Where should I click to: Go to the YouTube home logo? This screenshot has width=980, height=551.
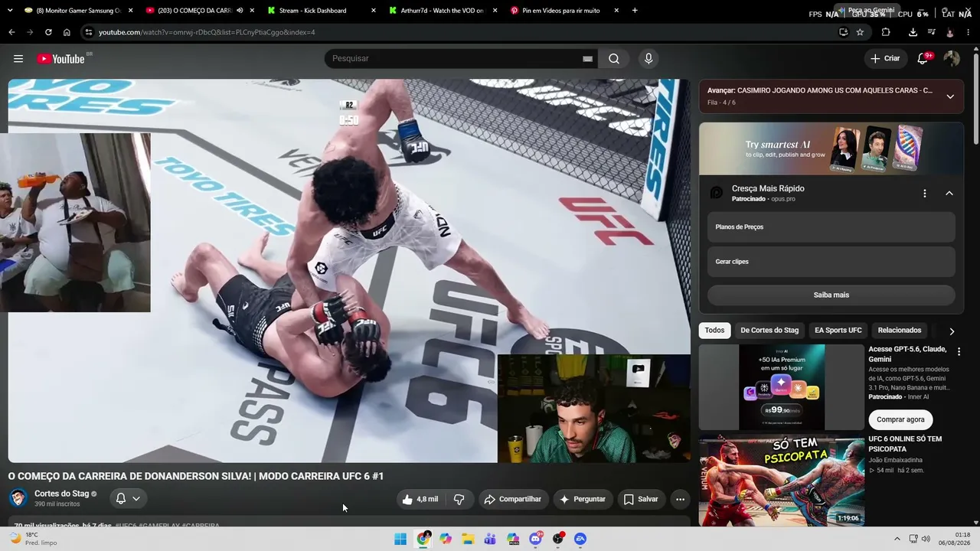[x=60, y=59]
